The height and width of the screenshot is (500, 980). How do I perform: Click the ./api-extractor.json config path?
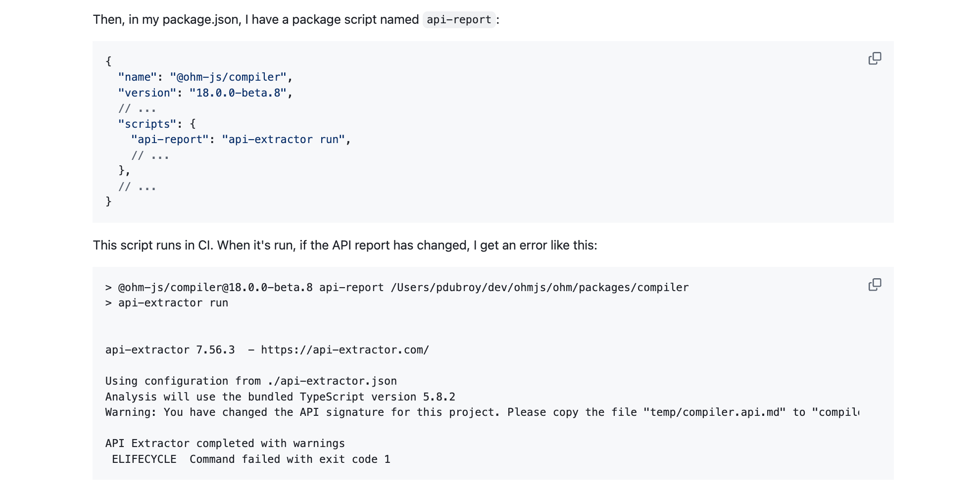click(x=332, y=381)
